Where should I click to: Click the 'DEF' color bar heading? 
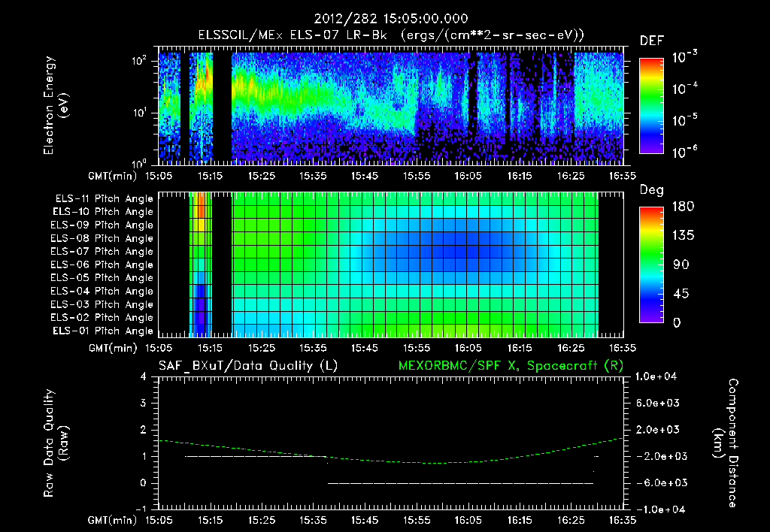tap(651, 41)
